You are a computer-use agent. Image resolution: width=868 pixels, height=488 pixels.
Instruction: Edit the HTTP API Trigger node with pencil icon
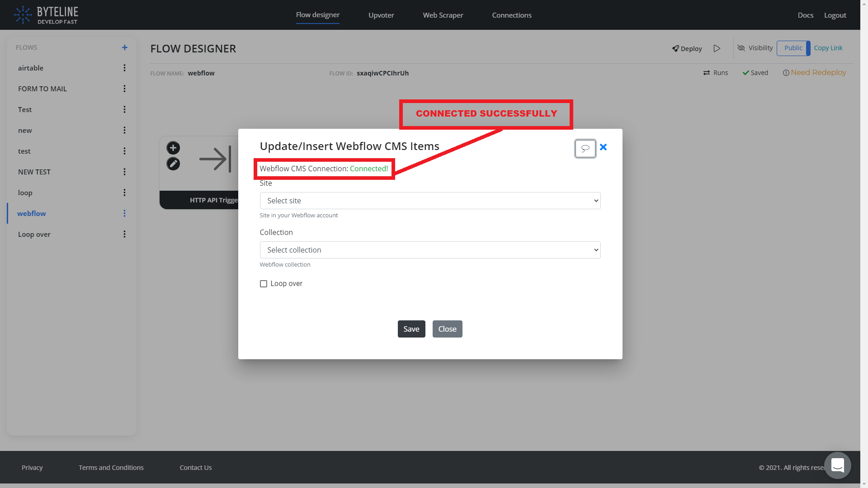[x=173, y=164]
